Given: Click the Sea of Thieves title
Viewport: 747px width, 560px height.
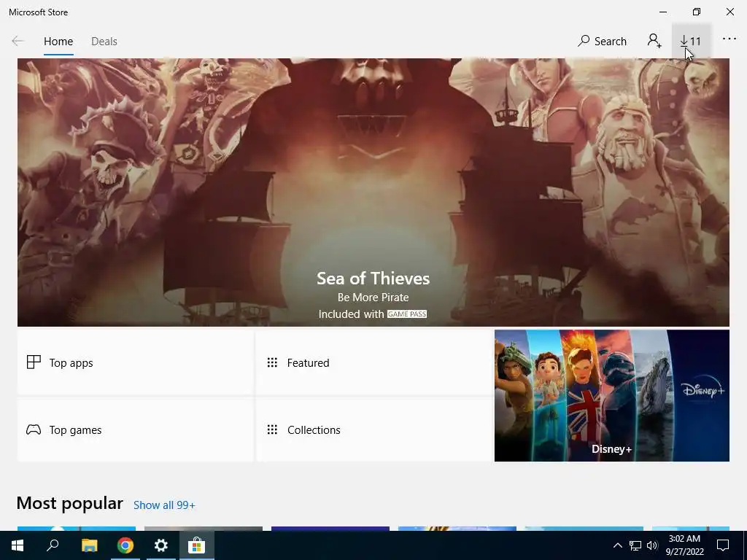Looking at the screenshot, I should click(x=373, y=279).
